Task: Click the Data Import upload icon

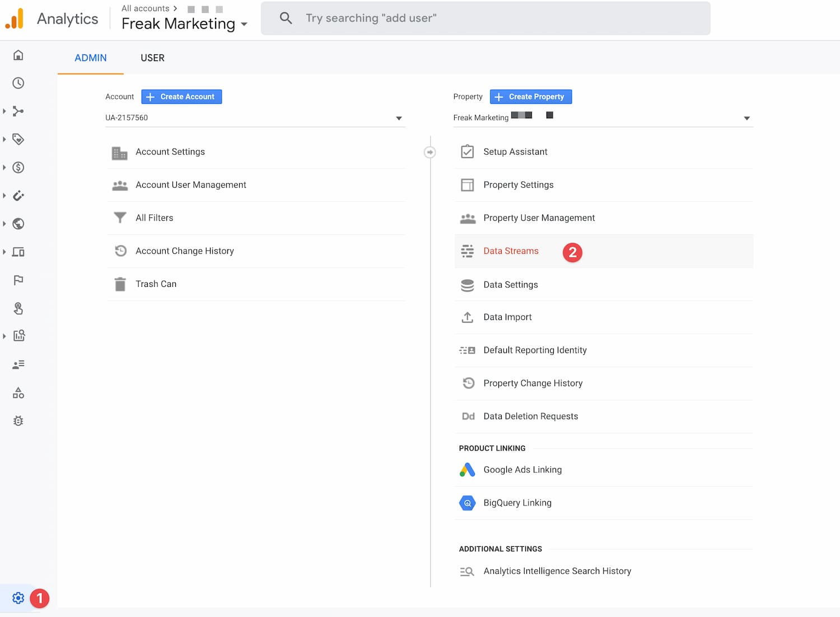Action: tap(467, 317)
